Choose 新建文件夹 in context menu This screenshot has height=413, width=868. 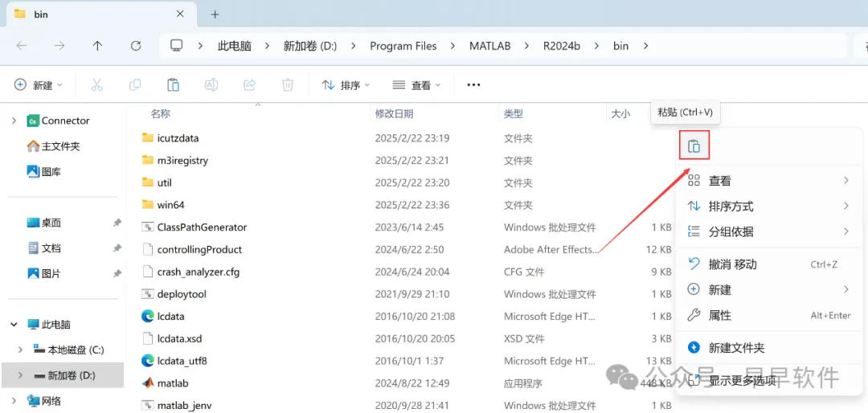click(769, 348)
